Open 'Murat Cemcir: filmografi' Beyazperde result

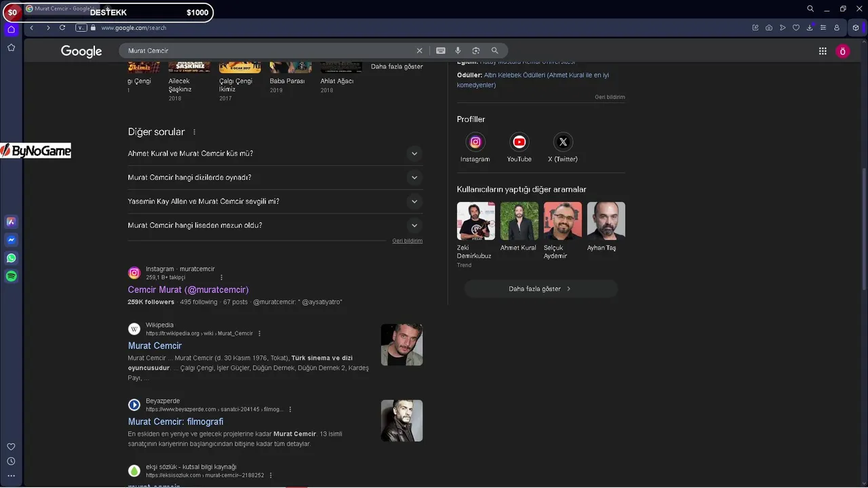click(175, 422)
